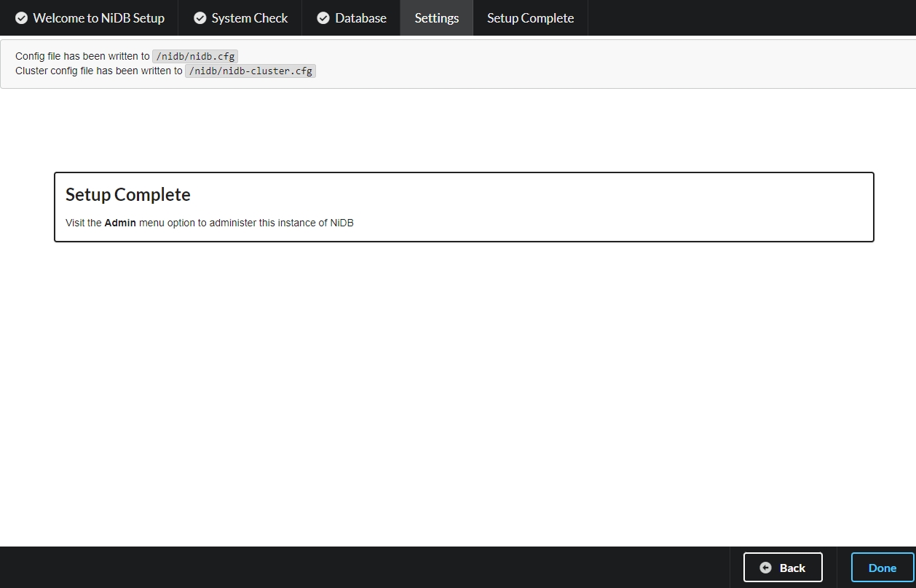Open the Welcome to NiDB Setup tab

[x=98, y=18]
